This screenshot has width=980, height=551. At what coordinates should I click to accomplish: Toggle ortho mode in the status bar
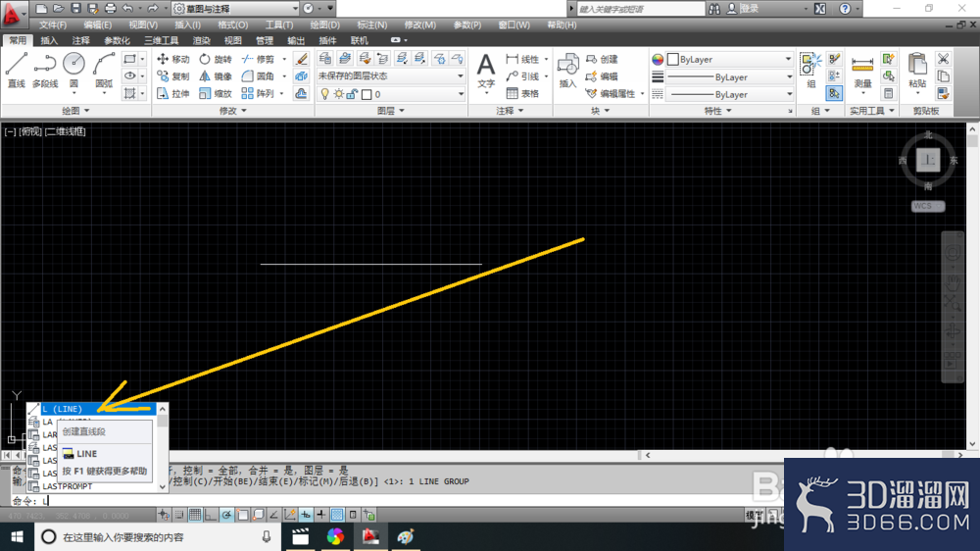[211, 515]
